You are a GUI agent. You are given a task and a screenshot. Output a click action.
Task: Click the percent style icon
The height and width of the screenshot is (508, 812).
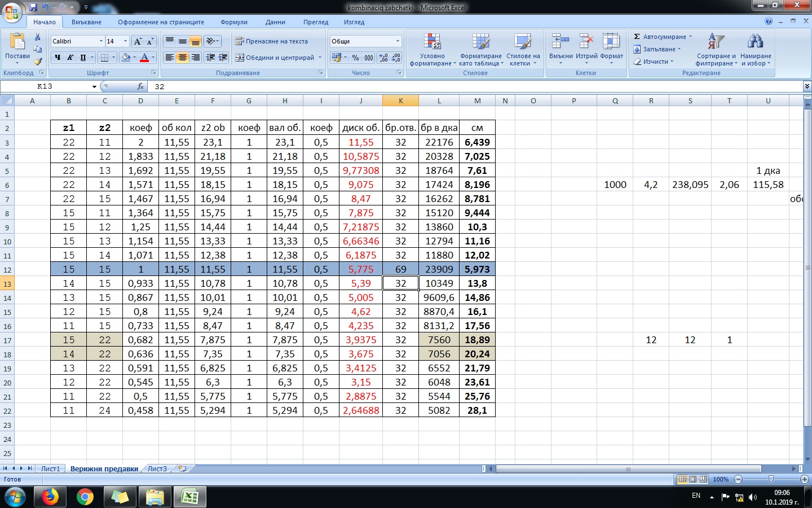355,58
